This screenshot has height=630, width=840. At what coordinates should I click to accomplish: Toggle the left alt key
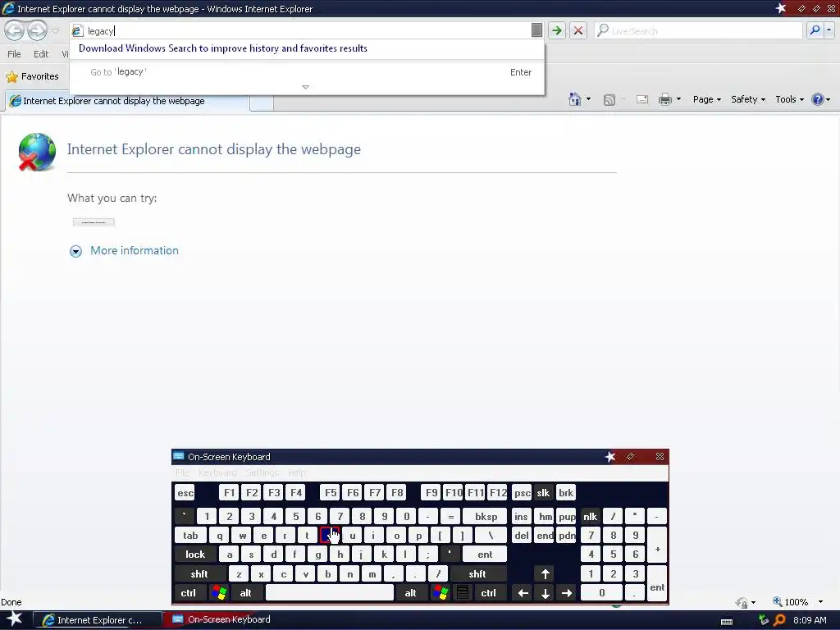pyautogui.click(x=245, y=592)
